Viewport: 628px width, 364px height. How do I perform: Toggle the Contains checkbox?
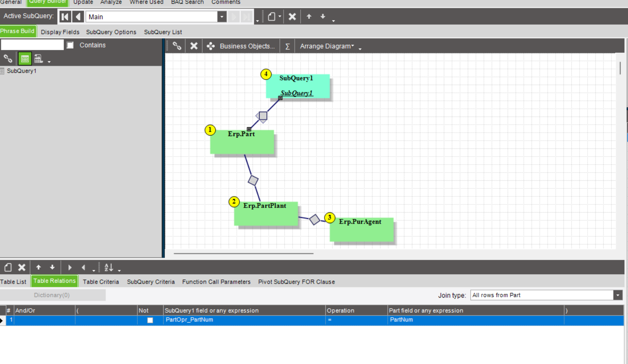70,45
